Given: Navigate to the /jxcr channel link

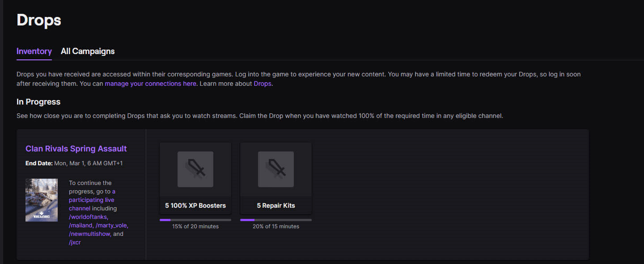Looking at the screenshot, I should coord(75,242).
